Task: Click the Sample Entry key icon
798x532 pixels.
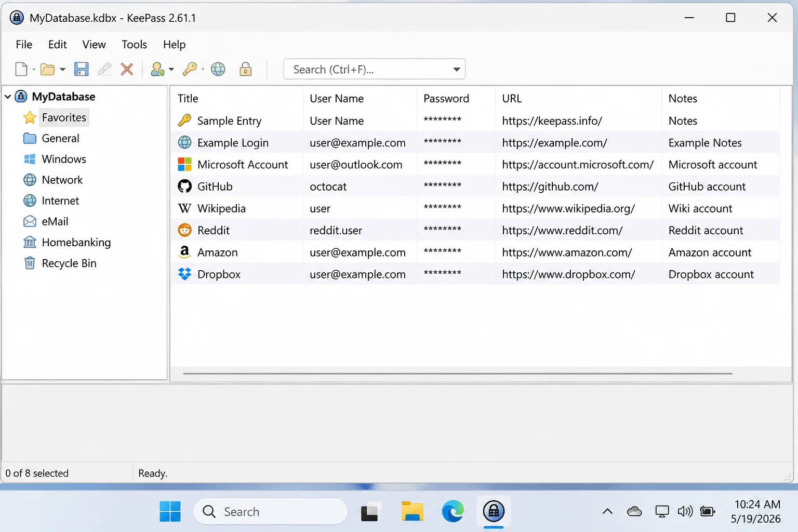Action: pyautogui.click(x=184, y=121)
